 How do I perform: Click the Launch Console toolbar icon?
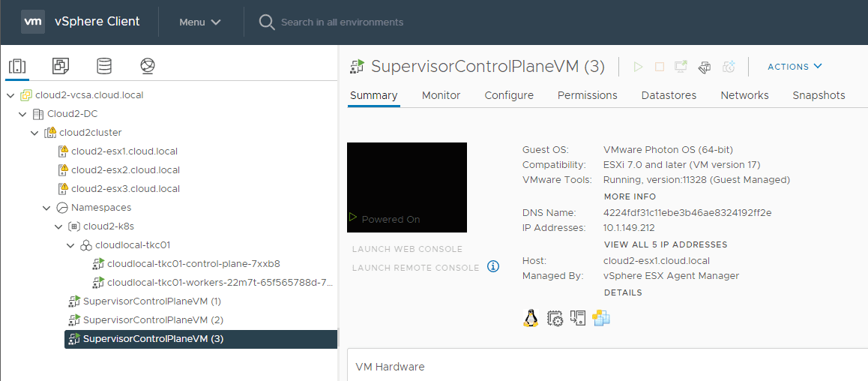click(x=681, y=67)
